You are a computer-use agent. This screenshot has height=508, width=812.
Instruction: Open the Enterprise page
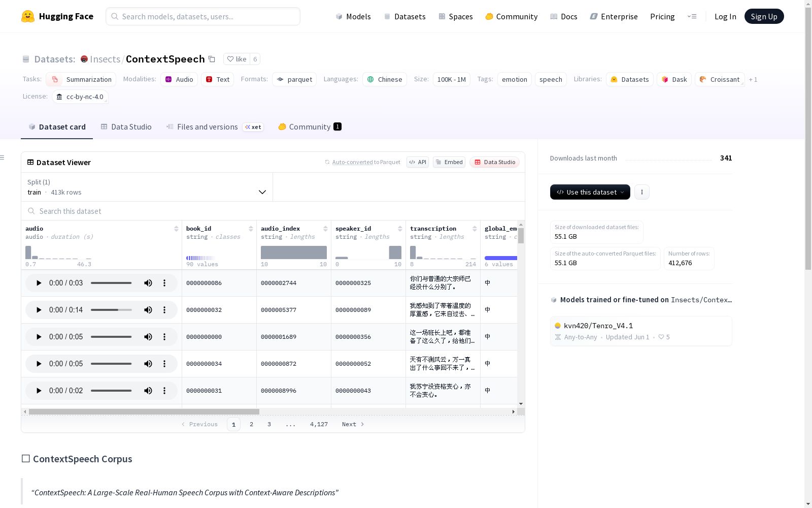[x=614, y=16]
